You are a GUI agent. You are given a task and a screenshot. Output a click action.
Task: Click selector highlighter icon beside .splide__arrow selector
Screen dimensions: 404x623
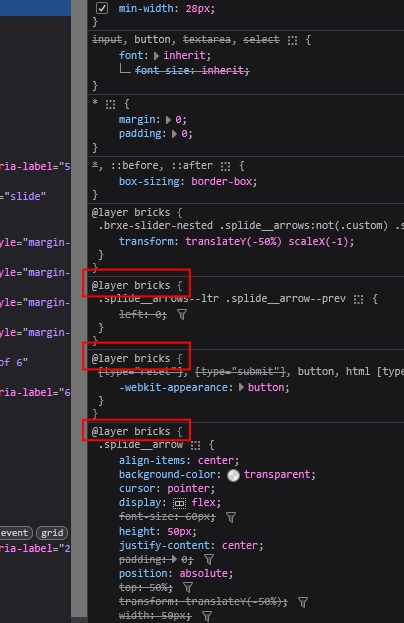[195, 445]
